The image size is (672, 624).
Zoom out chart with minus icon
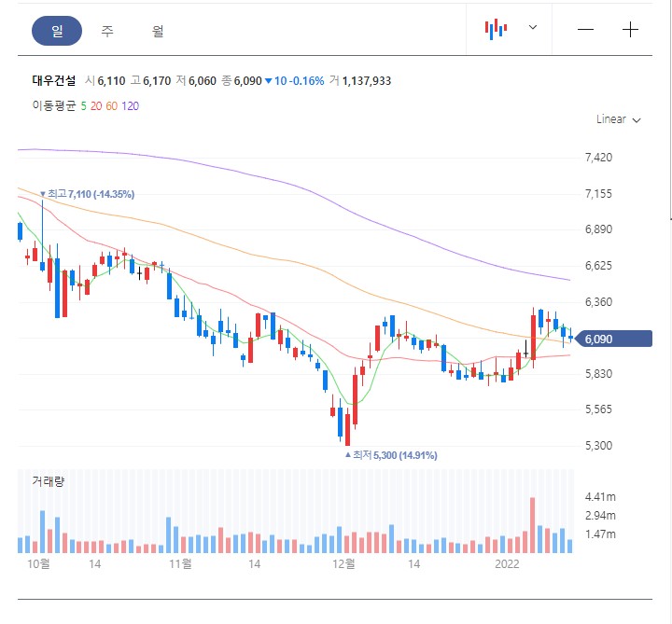585,30
